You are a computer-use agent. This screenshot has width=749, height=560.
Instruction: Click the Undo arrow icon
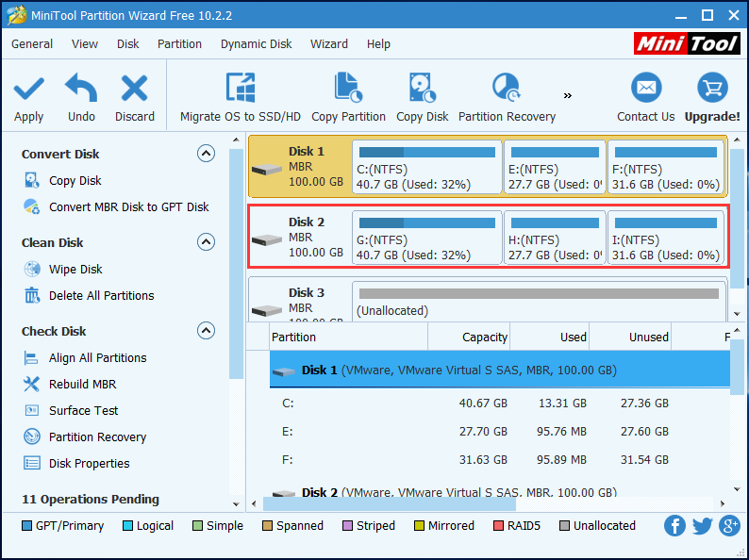[81, 88]
